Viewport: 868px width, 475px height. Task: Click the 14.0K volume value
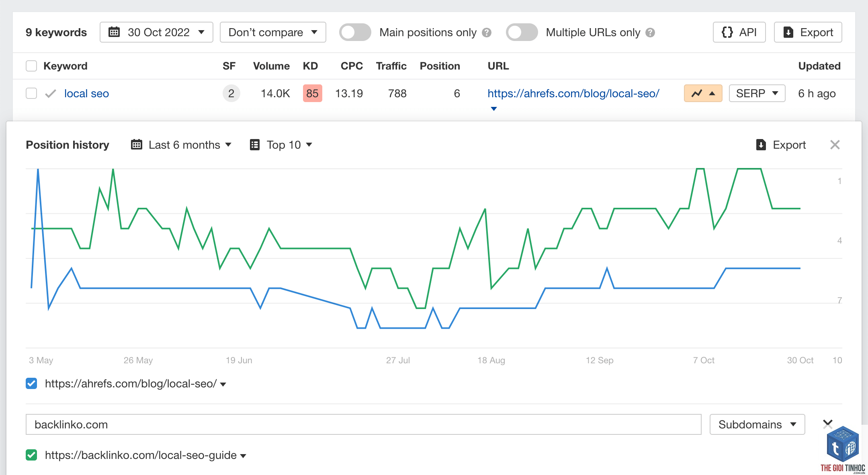275,94
